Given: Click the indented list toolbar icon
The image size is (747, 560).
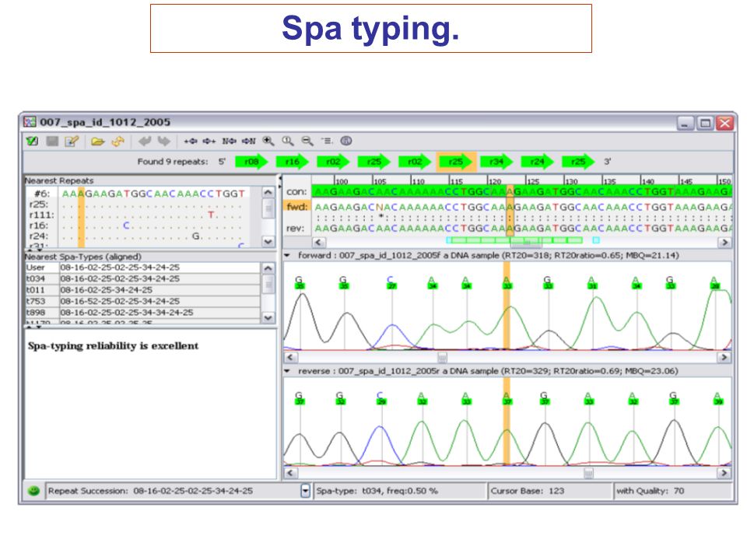Looking at the screenshot, I should (327, 141).
